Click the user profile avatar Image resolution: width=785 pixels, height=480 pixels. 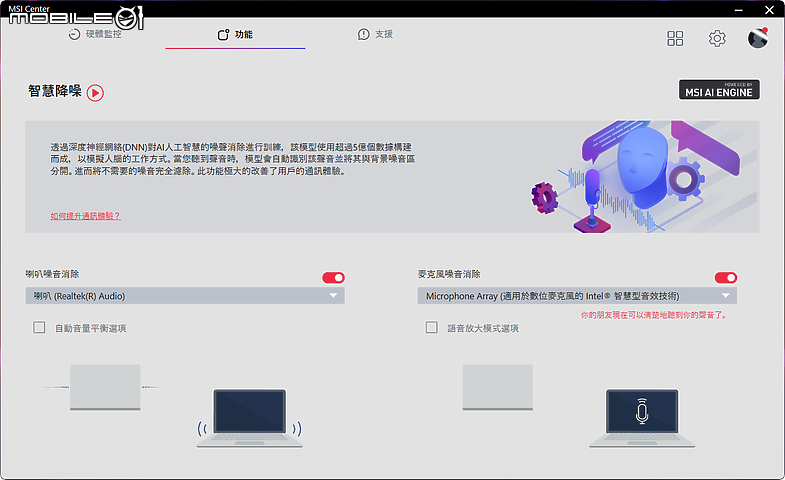[758, 38]
